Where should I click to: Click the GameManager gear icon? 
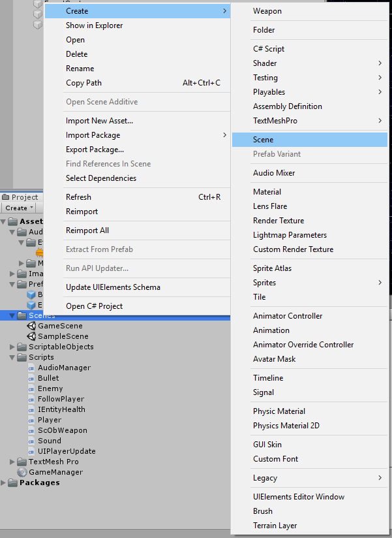22,472
